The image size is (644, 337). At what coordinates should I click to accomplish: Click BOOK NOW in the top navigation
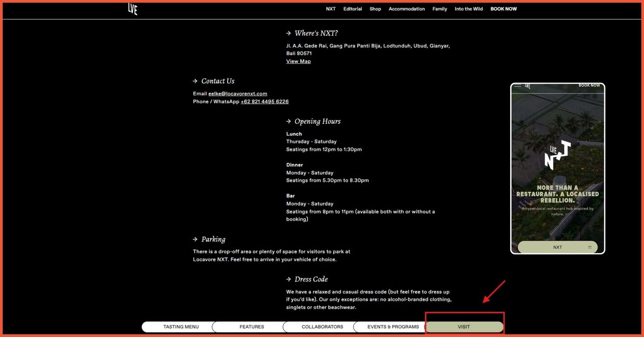504,9
